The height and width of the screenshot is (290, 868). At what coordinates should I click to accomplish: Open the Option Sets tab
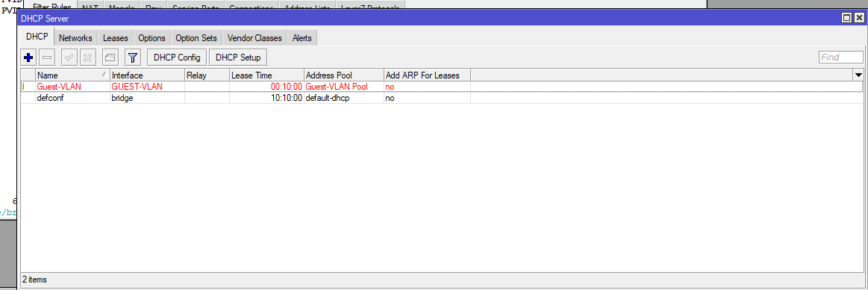click(x=196, y=38)
